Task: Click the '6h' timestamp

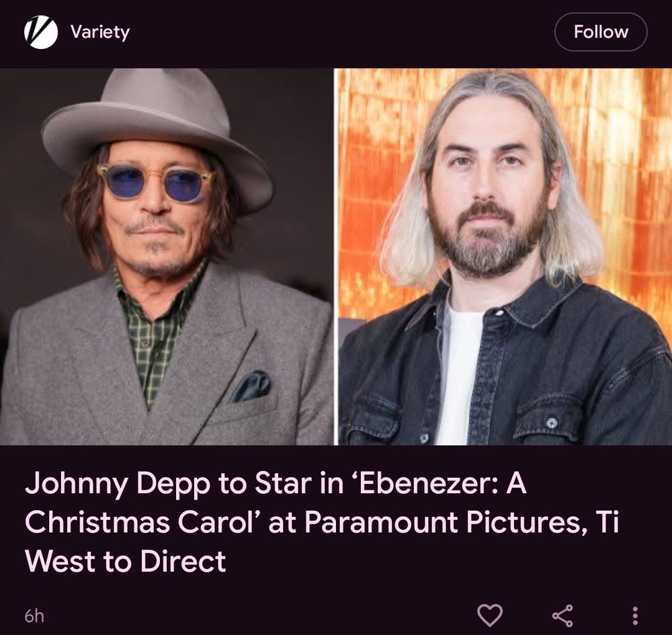Action: [x=34, y=616]
